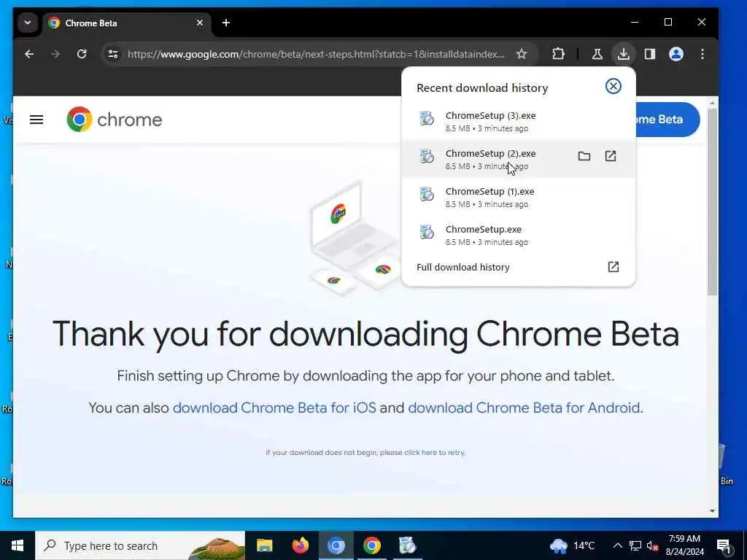Click the Type here to search box
The height and width of the screenshot is (560, 747).
140,545
